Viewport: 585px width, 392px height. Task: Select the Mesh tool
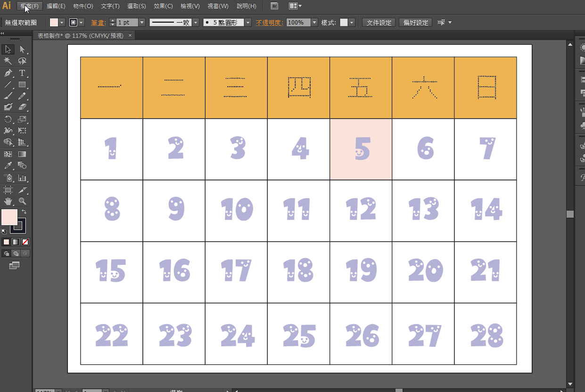point(8,154)
